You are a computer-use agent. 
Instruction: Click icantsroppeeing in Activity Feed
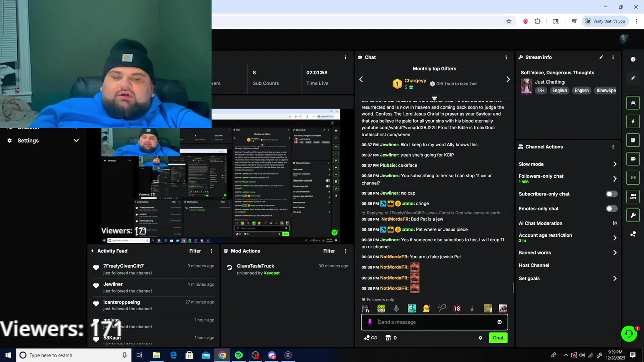[121, 302]
